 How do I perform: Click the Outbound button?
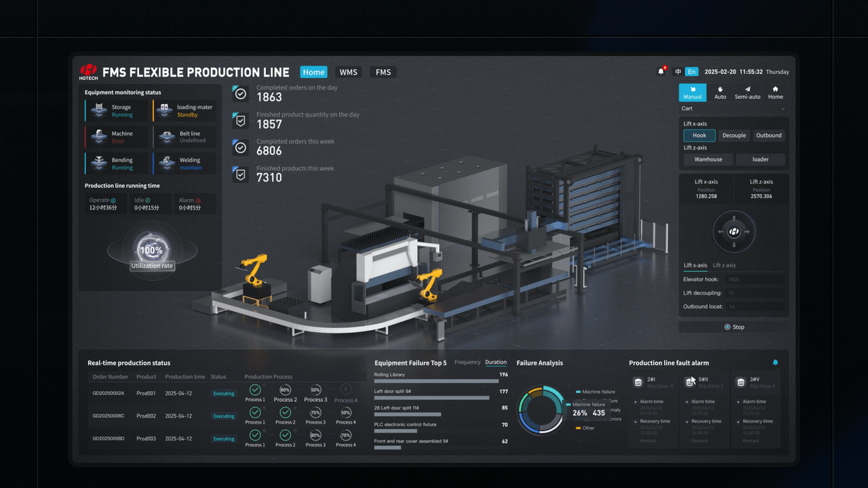point(769,136)
